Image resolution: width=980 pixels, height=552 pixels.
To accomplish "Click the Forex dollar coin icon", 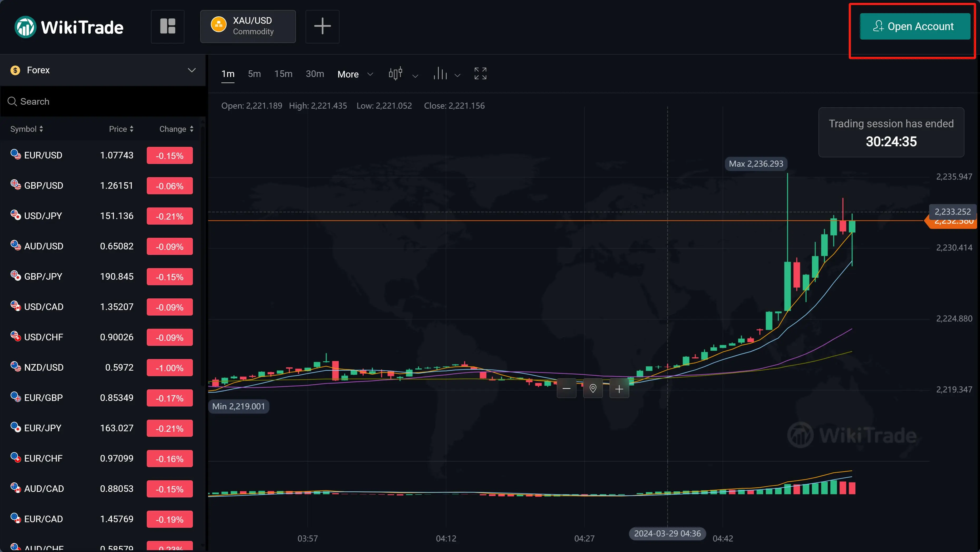I will [x=15, y=70].
